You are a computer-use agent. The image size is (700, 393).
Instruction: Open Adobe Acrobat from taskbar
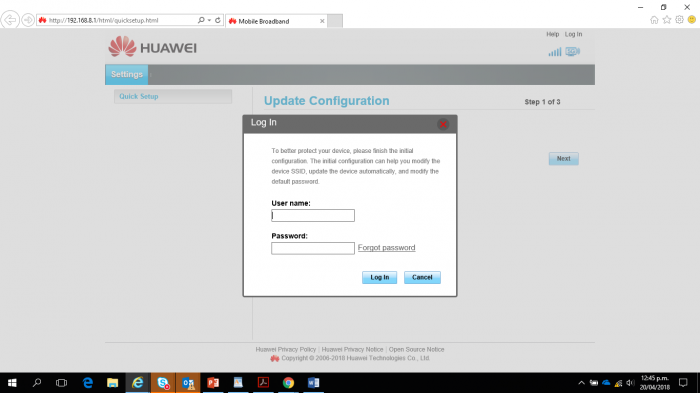click(x=263, y=383)
